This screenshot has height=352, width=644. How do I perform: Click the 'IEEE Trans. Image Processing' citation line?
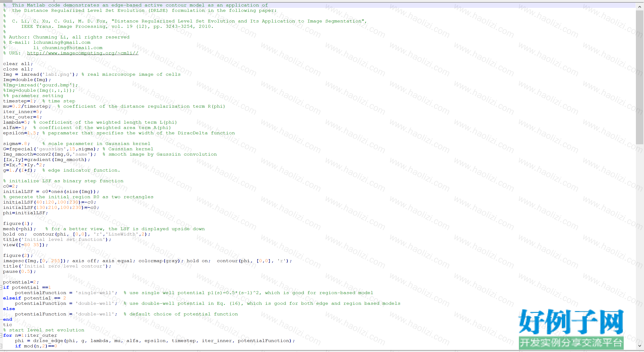tap(108, 26)
